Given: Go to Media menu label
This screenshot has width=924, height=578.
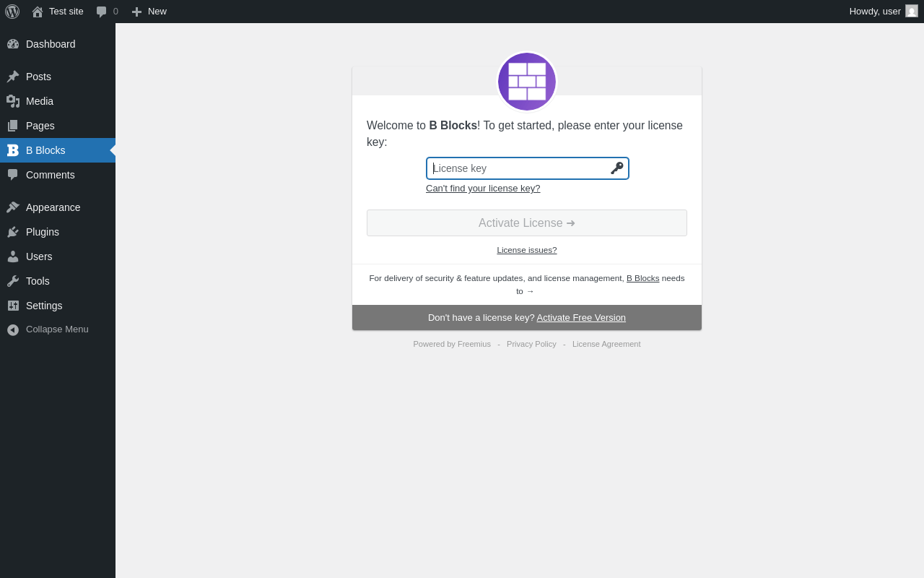Looking at the screenshot, I should click(x=40, y=101).
